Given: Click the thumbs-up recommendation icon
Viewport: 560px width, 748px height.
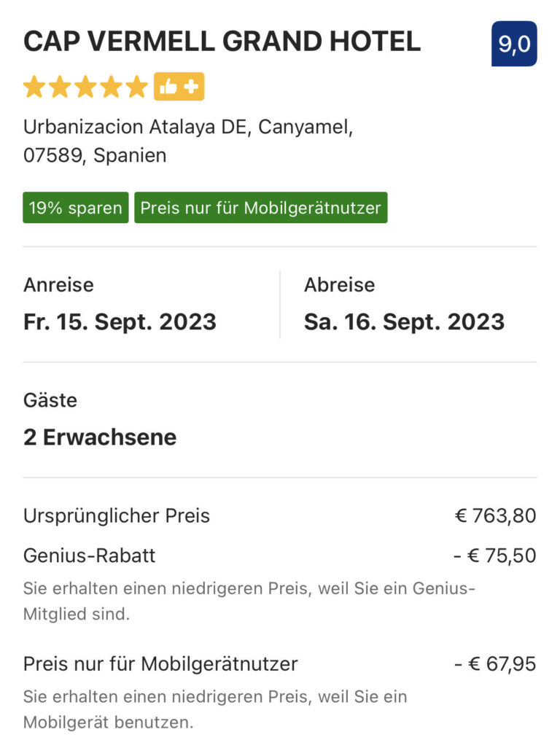Looking at the screenshot, I should click(x=168, y=86).
